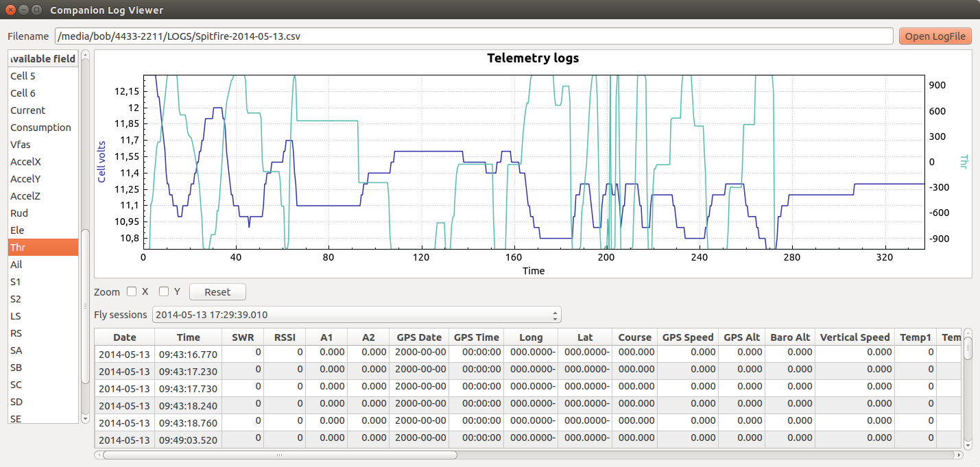Click the table horizontal scrollbar
The width and height of the screenshot is (980, 467).
click(x=279, y=455)
